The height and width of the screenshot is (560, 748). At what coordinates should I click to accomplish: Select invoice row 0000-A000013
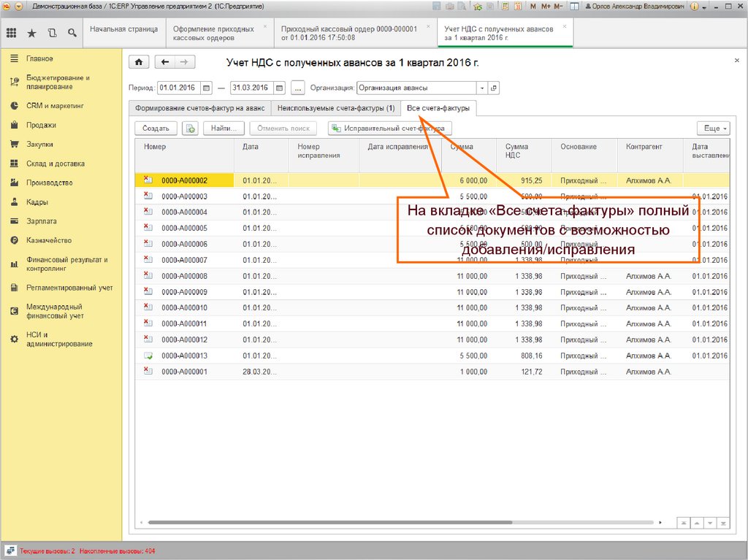point(184,356)
